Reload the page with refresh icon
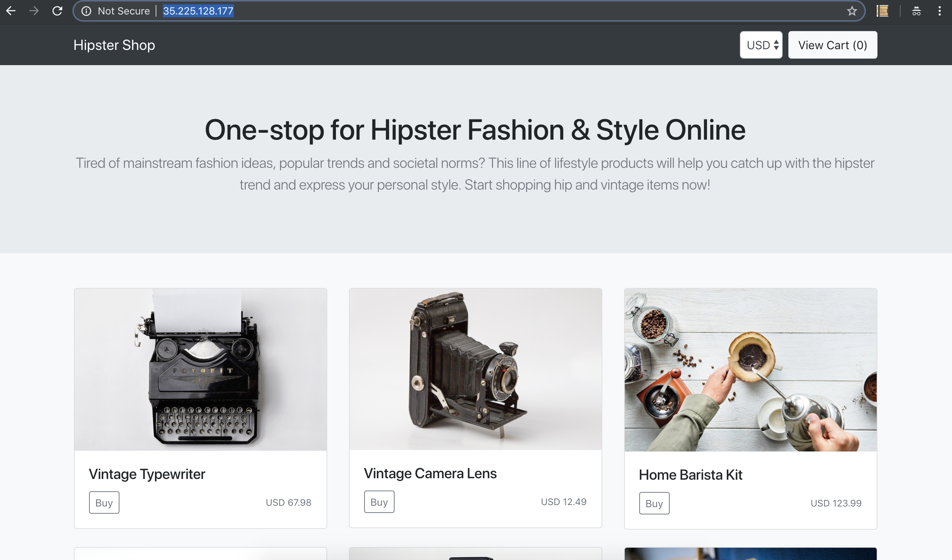952x560 pixels. pos(58,11)
